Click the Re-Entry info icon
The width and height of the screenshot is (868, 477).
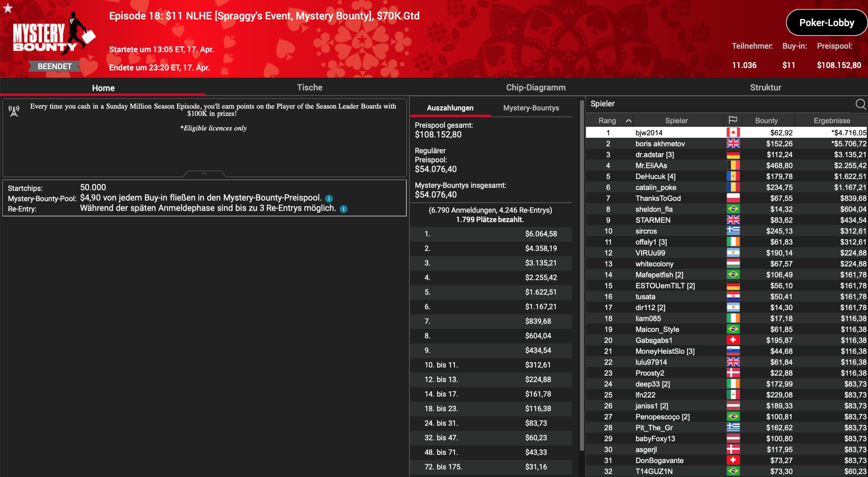tap(343, 209)
